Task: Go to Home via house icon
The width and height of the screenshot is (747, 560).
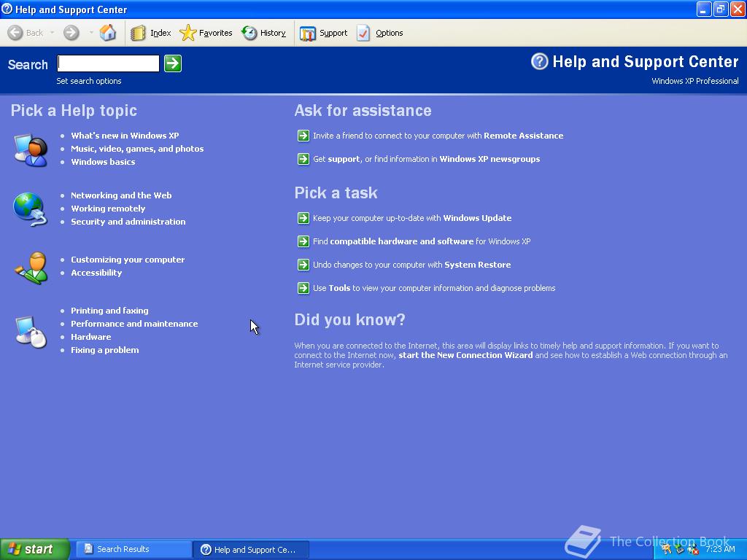Action: (x=108, y=32)
